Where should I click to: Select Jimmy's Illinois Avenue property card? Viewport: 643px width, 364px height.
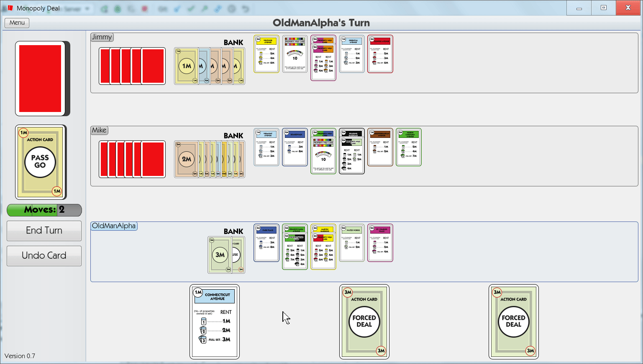point(380,54)
